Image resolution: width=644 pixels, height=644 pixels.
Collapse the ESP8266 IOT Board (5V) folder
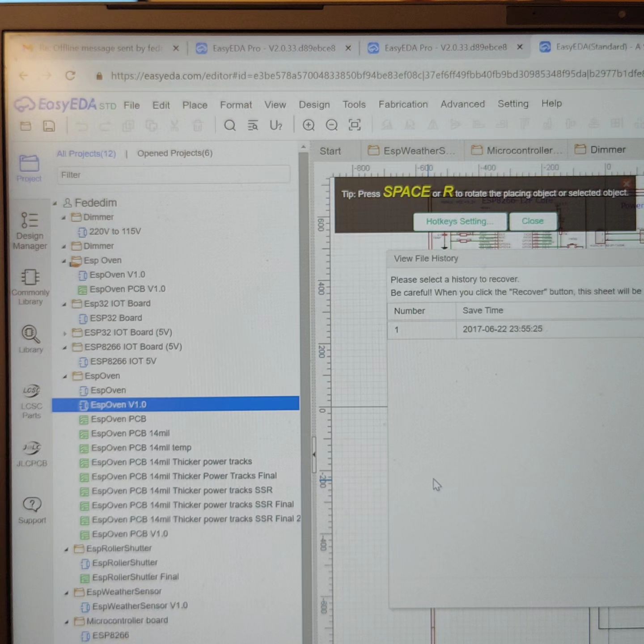pos(65,347)
